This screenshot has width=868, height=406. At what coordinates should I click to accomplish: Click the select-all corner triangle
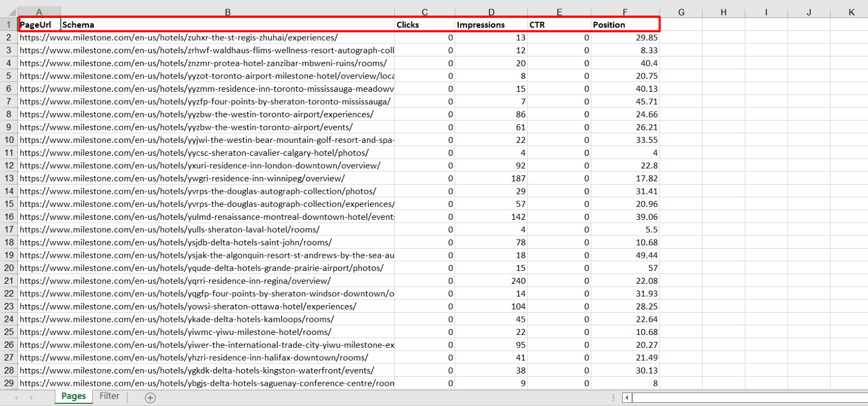(12, 12)
